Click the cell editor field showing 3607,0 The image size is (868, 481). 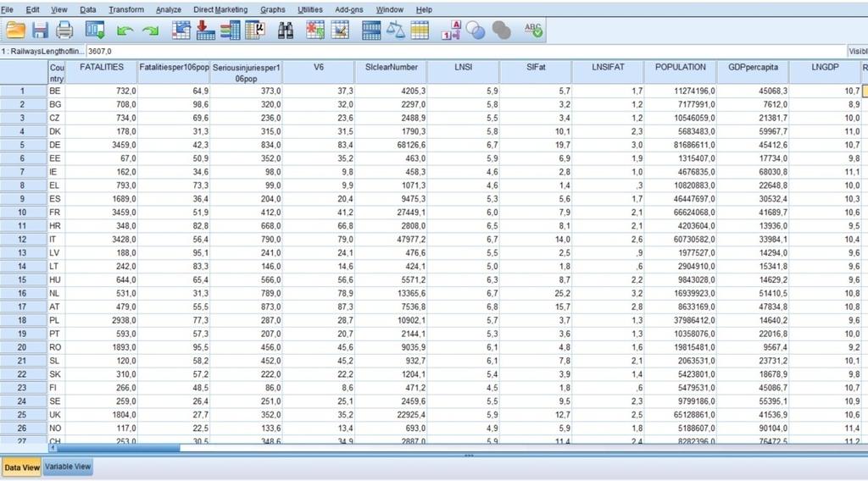pyautogui.click(x=465, y=52)
